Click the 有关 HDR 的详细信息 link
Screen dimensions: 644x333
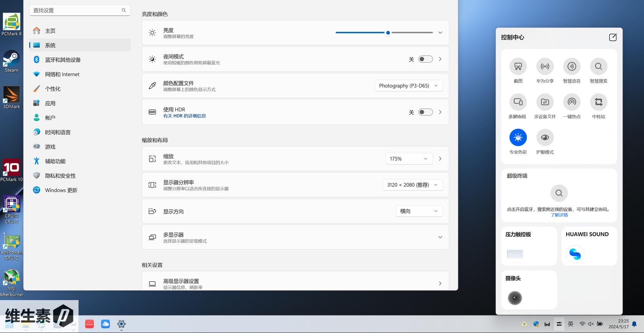[x=185, y=116]
